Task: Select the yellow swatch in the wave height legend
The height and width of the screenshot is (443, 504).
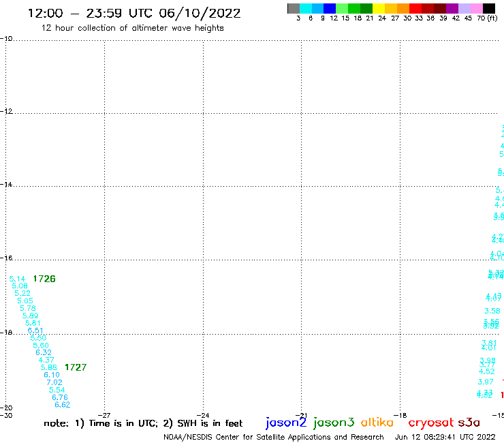Action: (x=379, y=8)
